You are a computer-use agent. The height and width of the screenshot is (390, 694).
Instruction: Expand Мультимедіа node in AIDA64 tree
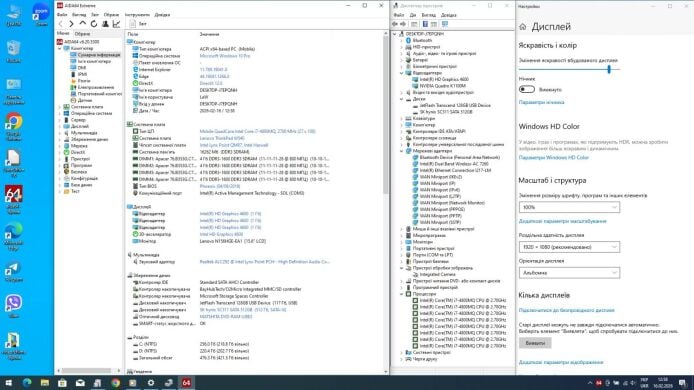pyautogui.click(x=60, y=133)
